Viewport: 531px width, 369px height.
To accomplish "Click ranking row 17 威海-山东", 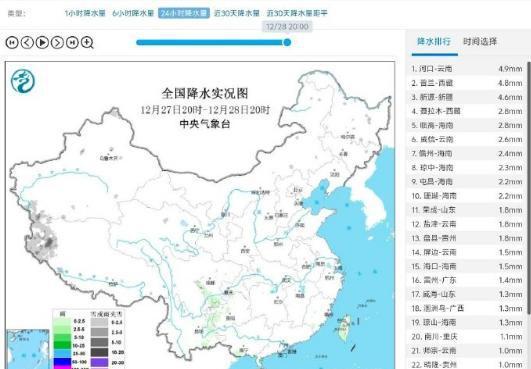I will pyautogui.click(x=467, y=294).
